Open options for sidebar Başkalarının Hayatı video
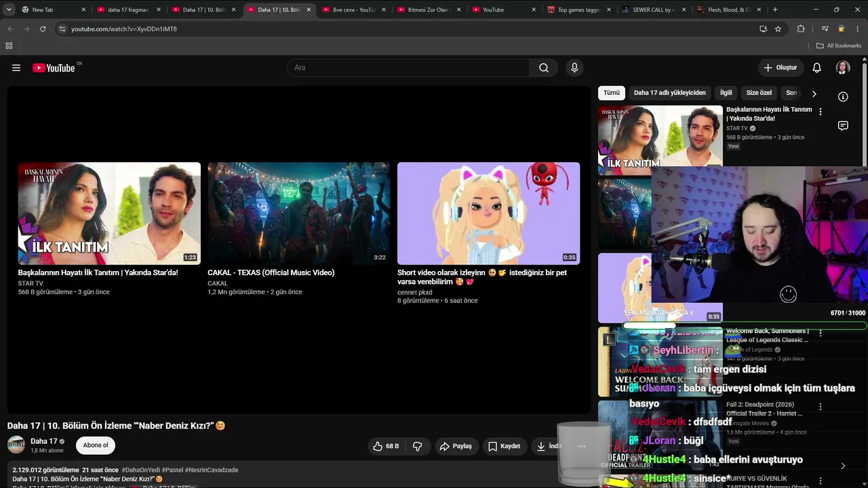This screenshot has height=488, width=868. (x=821, y=112)
